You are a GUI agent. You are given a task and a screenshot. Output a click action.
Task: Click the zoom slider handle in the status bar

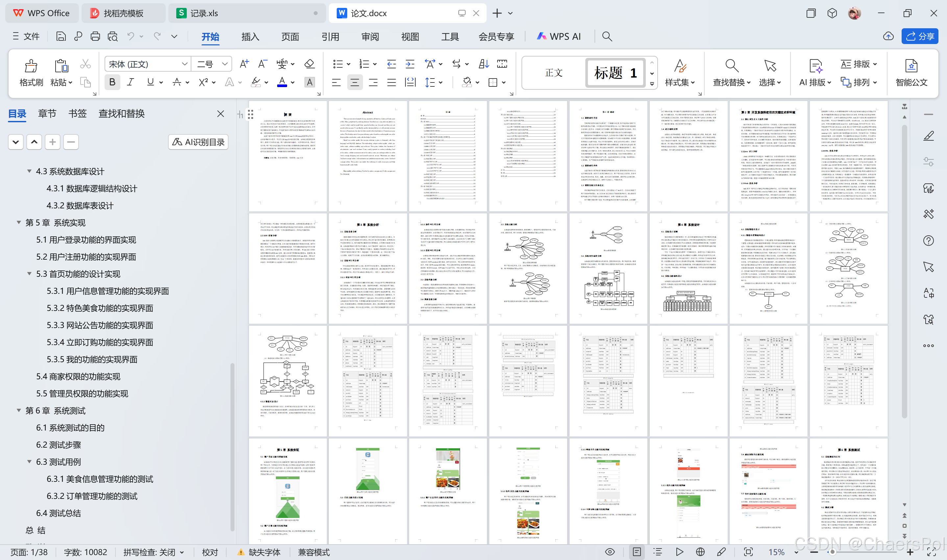[x=833, y=552]
